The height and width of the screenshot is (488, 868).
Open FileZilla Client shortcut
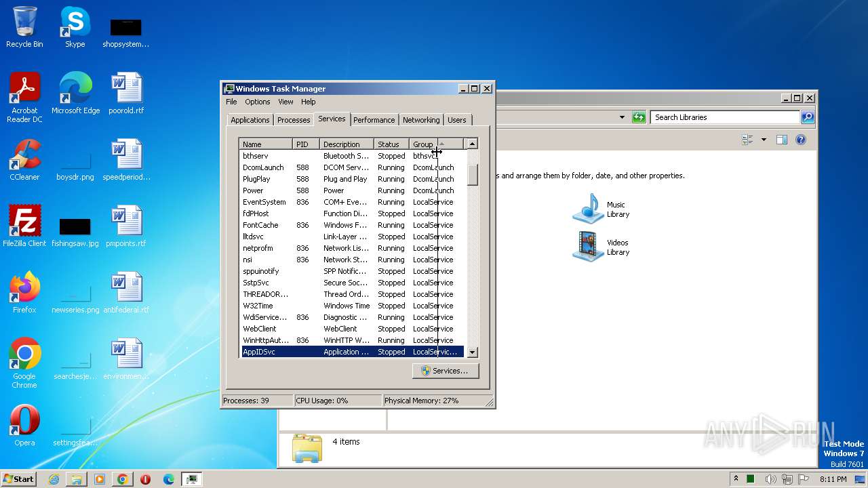click(24, 226)
